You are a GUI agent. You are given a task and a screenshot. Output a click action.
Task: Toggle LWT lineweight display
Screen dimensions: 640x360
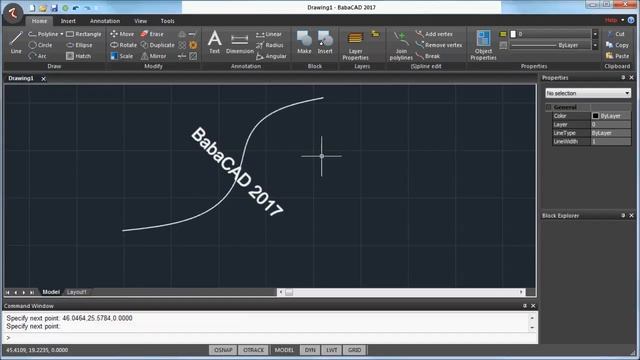click(331, 350)
